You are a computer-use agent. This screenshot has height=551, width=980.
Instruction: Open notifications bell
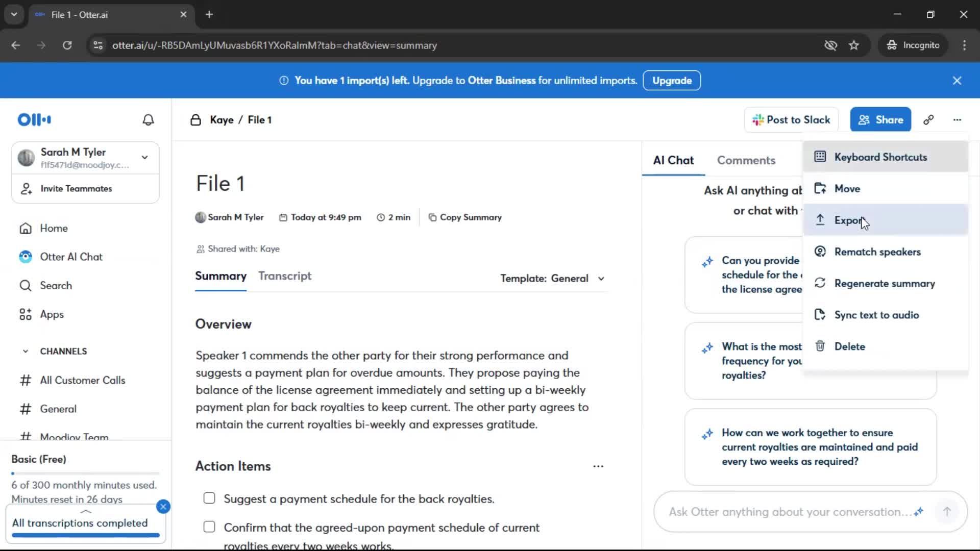148,120
